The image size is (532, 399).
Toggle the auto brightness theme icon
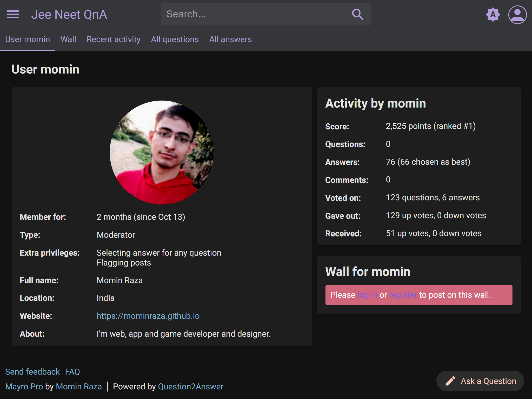(x=493, y=15)
